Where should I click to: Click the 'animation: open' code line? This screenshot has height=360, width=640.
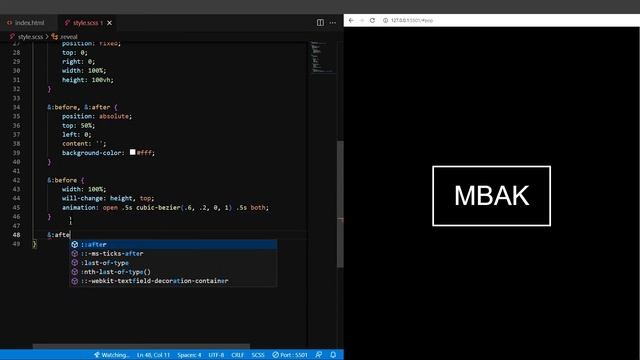coord(165,207)
